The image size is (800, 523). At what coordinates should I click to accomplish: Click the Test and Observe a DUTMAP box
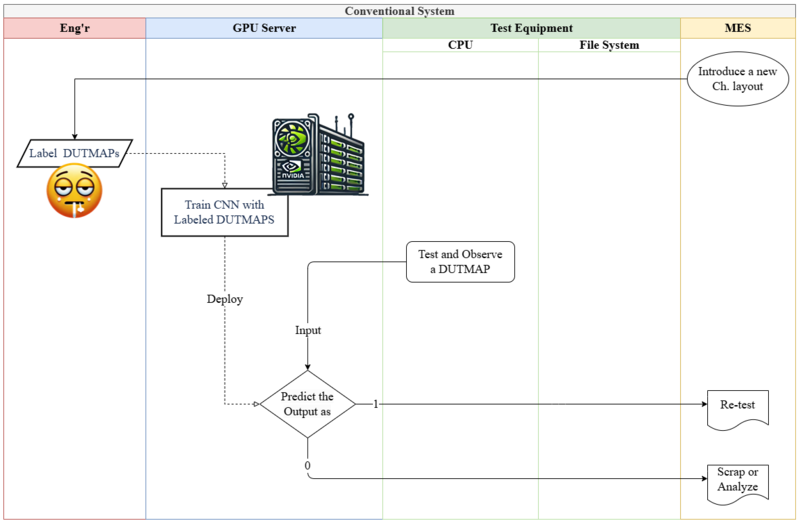[x=460, y=261]
